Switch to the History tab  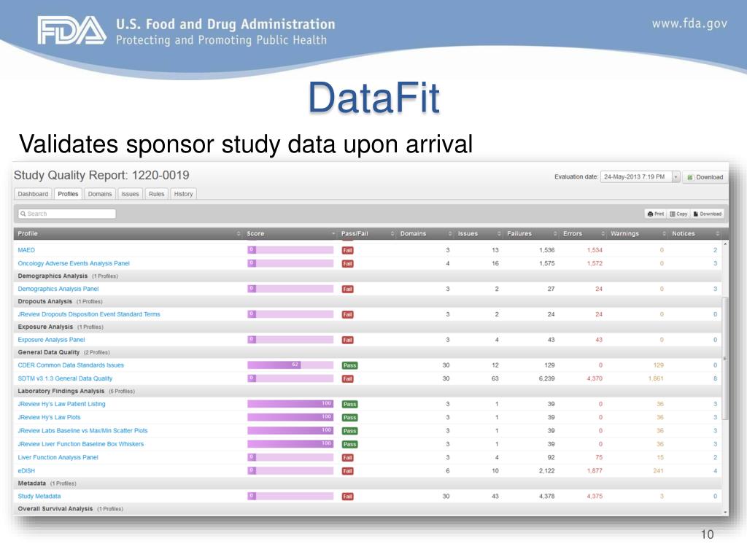point(183,194)
